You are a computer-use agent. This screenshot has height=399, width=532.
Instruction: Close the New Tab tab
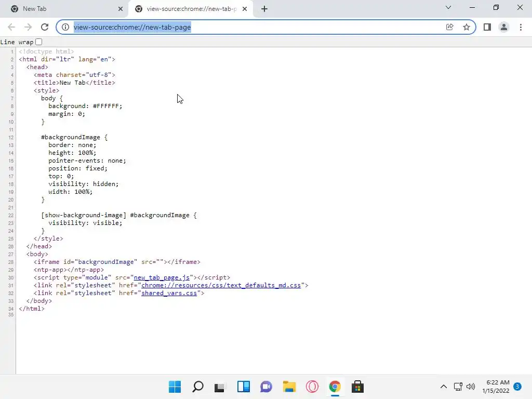pos(121,9)
